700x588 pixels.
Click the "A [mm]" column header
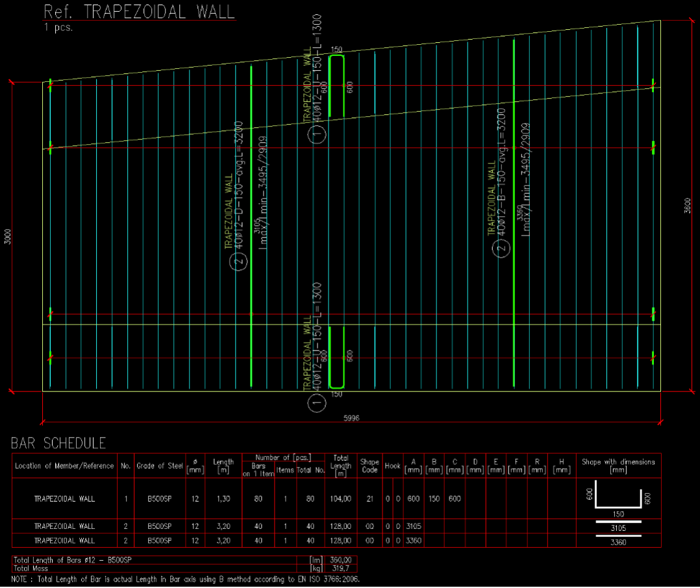click(x=414, y=466)
